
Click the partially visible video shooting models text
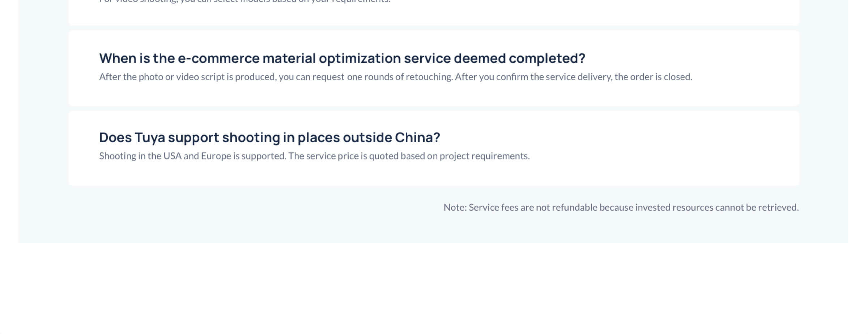pos(245,1)
